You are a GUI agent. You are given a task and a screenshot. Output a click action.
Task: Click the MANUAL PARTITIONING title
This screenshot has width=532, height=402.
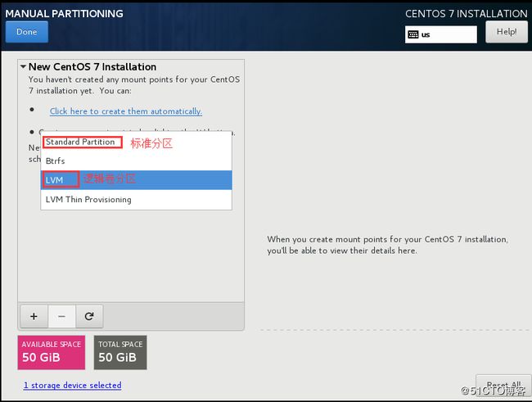coord(64,14)
